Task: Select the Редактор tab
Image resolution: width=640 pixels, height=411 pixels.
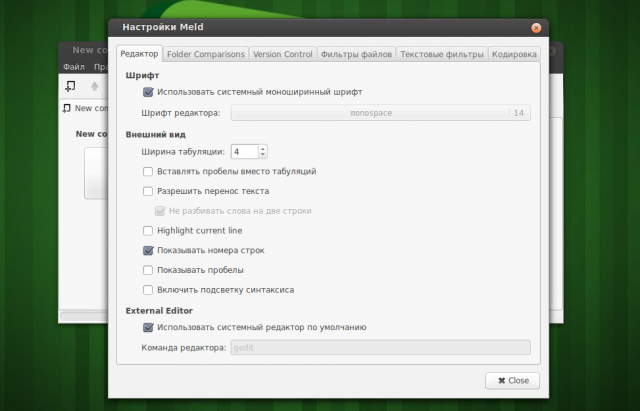Action: pyautogui.click(x=139, y=54)
